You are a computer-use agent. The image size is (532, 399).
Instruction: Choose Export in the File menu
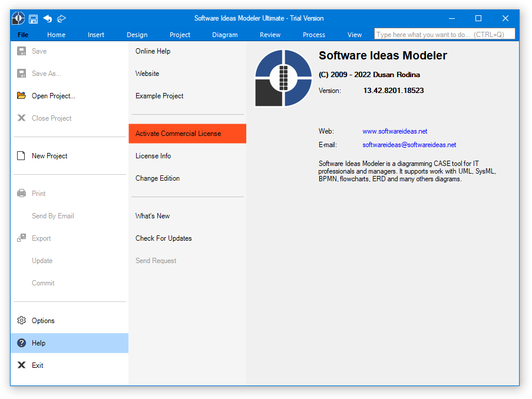(70, 238)
